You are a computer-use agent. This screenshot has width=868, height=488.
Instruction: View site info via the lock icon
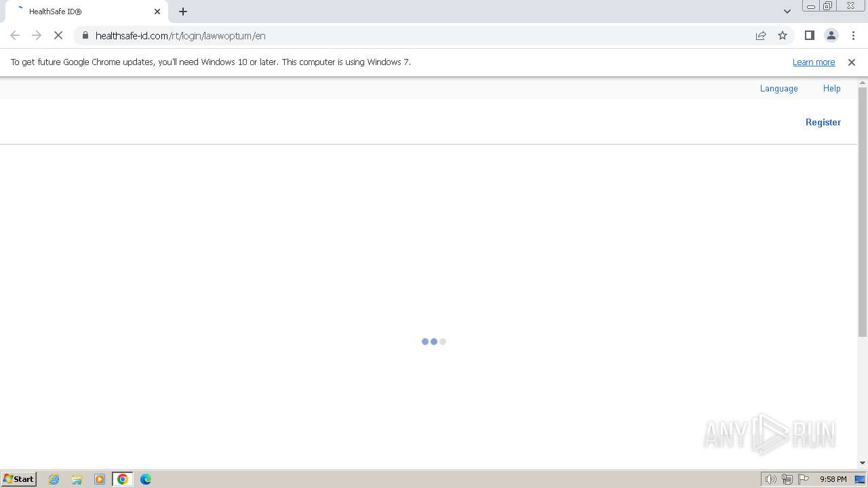pyautogui.click(x=85, y=35)
